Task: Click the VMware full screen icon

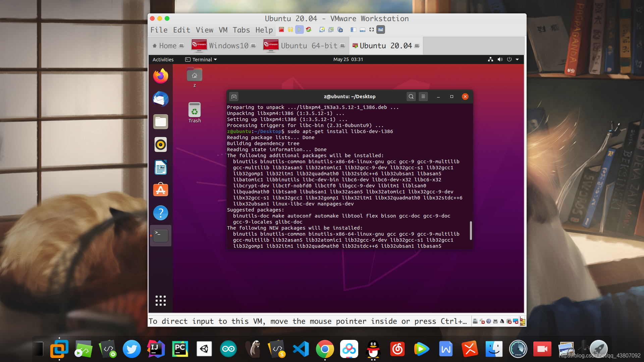Action: tap(372, 29)
